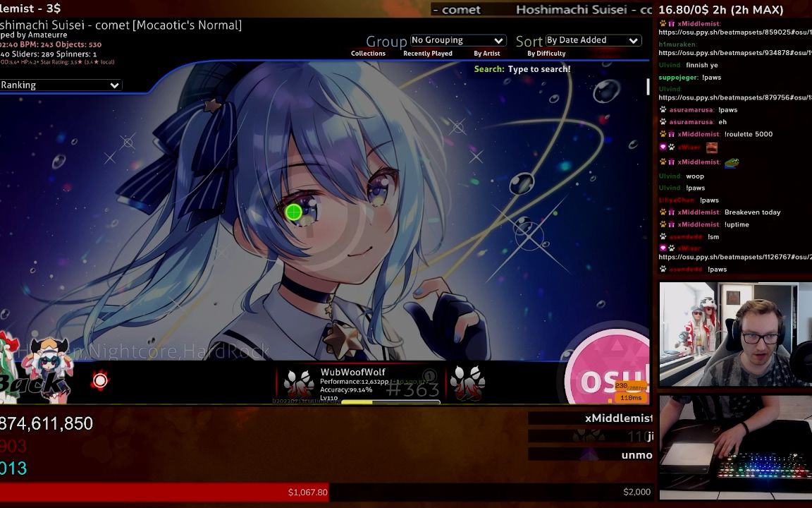
Task: Click the paw badge beside the !sm message
Action: coord(663,237)
